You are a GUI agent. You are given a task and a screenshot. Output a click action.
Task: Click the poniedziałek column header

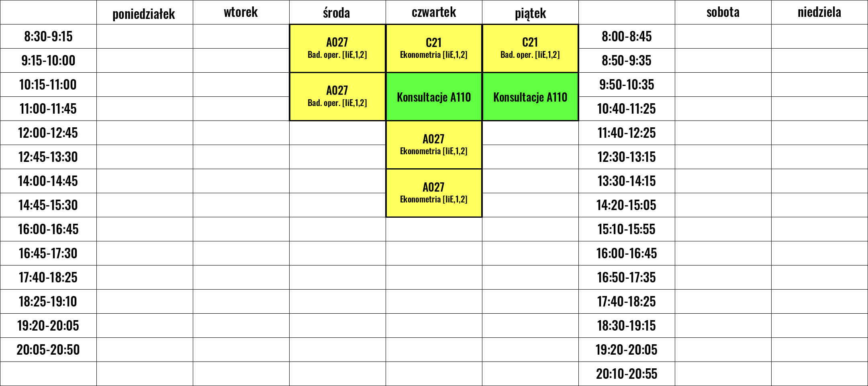pyautogui.click(x=145, y=12)
